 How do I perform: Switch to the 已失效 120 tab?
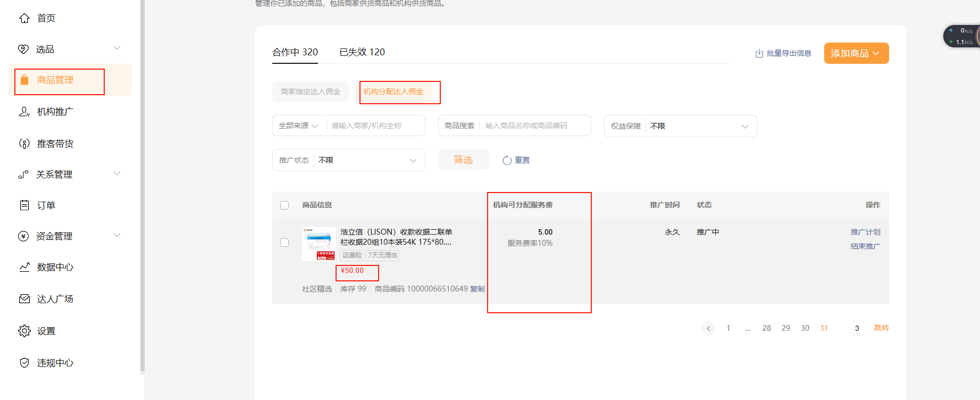(362, 52)
